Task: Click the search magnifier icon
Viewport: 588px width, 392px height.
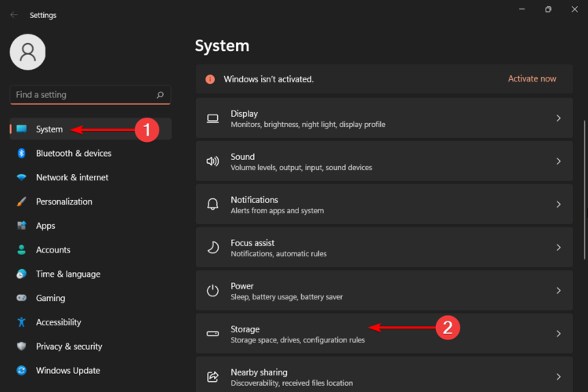Action: [x=160, y=95]
